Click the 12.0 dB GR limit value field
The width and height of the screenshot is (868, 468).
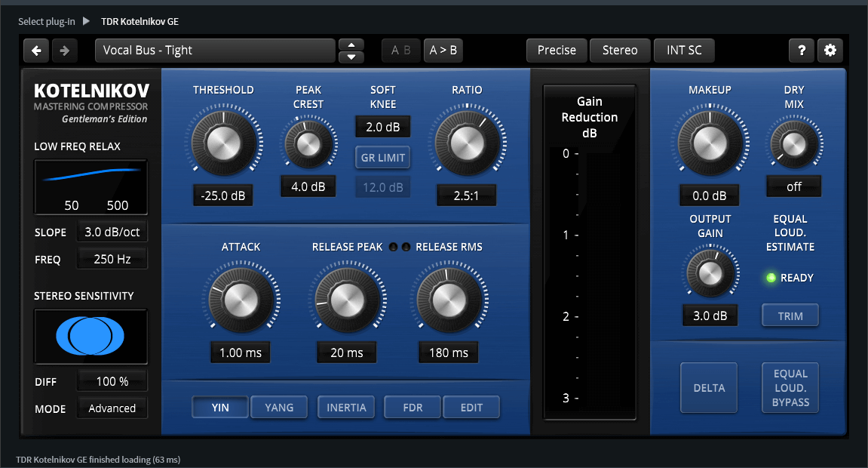tap(382, 187)
